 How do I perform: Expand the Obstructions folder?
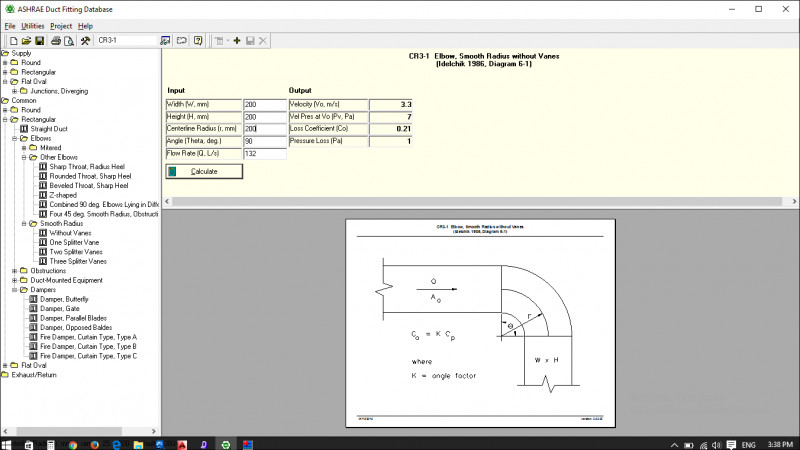[15, 271]
